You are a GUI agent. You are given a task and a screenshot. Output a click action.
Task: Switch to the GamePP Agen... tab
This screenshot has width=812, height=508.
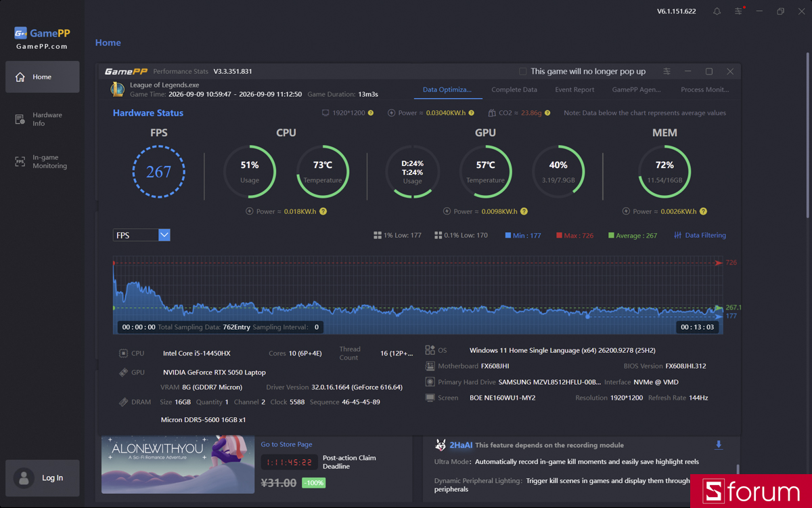(636, 89)
